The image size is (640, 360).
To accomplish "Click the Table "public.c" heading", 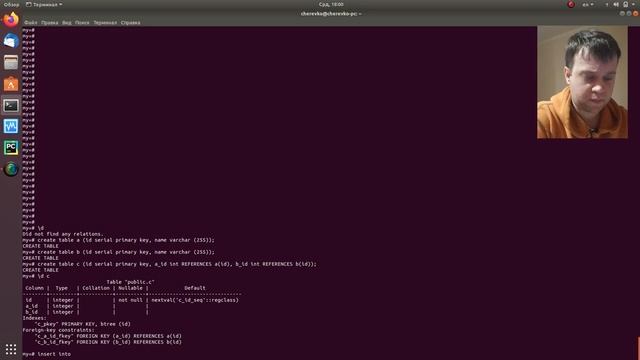I will (130, 282).
